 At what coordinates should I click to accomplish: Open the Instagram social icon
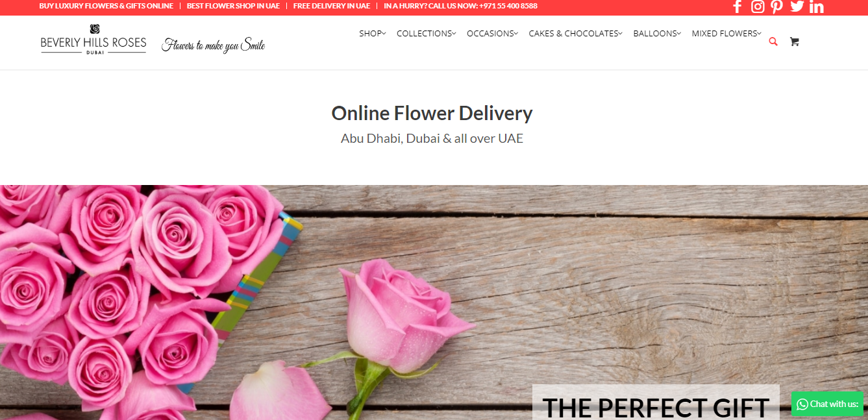758,6
